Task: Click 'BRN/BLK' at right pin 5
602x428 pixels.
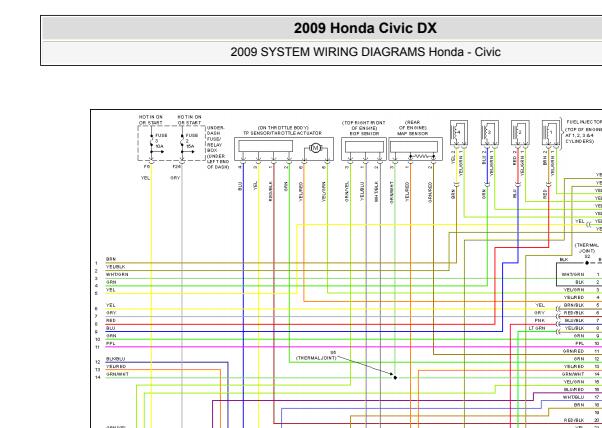Action: 574,305
